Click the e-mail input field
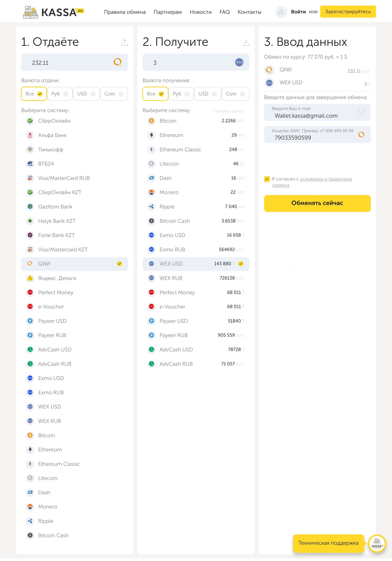 317,112
